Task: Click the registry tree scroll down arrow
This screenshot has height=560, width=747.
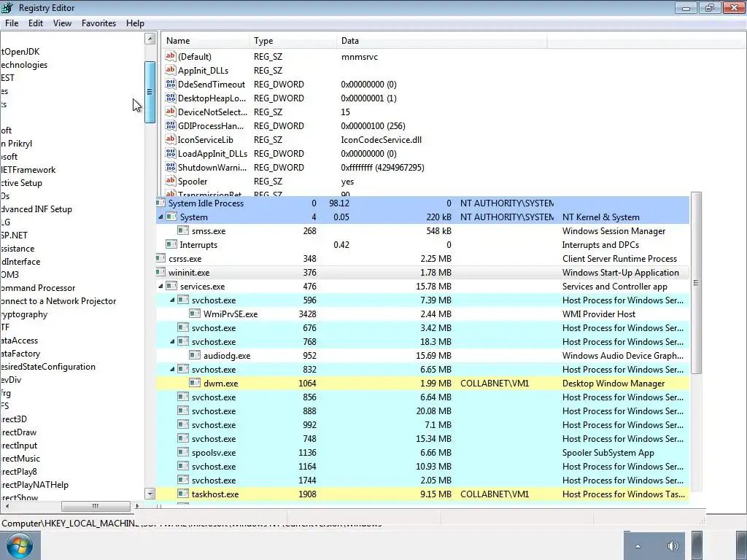Action: pos(150,494)
